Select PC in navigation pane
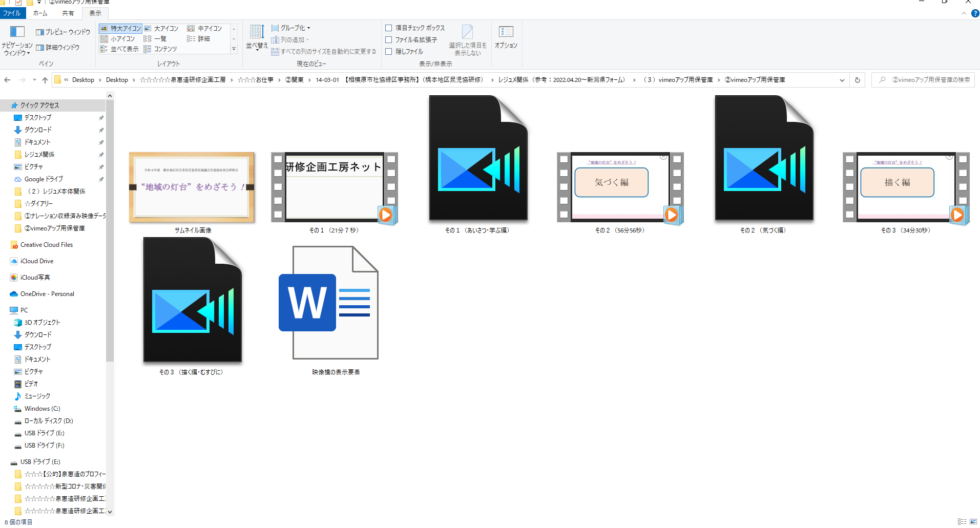Image resolution: width=980 pixels, height=528 pixels. click(x=24, y=310)
